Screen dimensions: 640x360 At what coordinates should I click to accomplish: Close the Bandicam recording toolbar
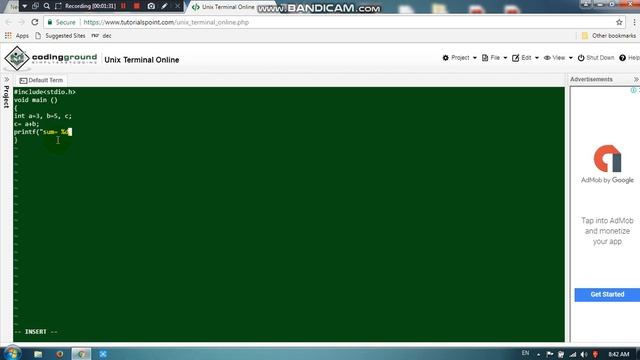(x=178, y=6)
